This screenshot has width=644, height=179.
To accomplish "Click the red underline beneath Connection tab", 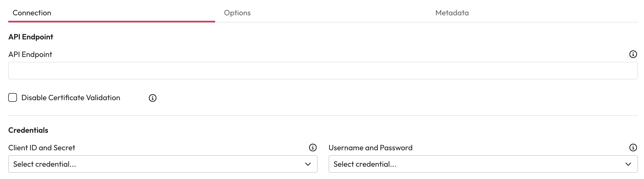I will pos(112,21).
